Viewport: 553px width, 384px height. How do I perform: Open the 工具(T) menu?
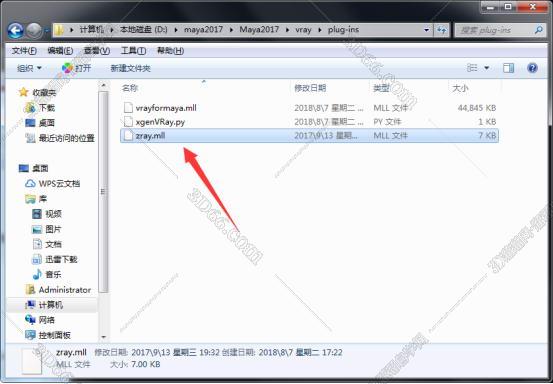[x=133, y=51]
